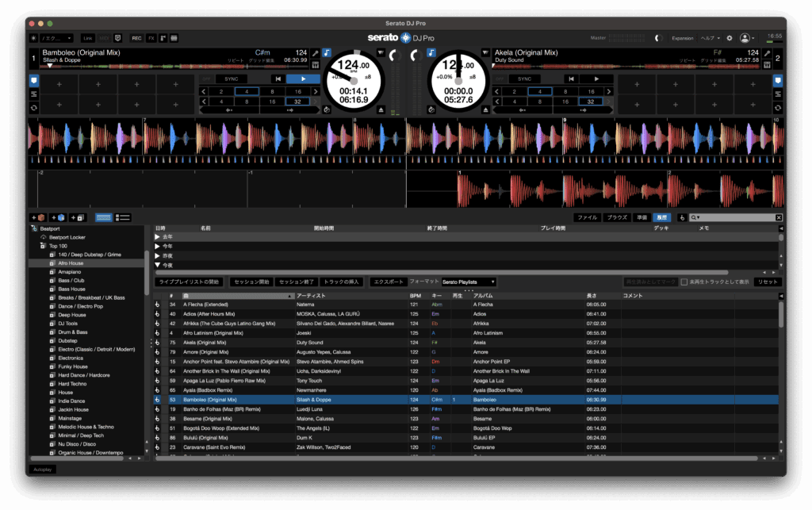Toggle deck 1 slip mode icon beside the platter
This screenshot has height=510, width=812.
click(x=327, y=109)
